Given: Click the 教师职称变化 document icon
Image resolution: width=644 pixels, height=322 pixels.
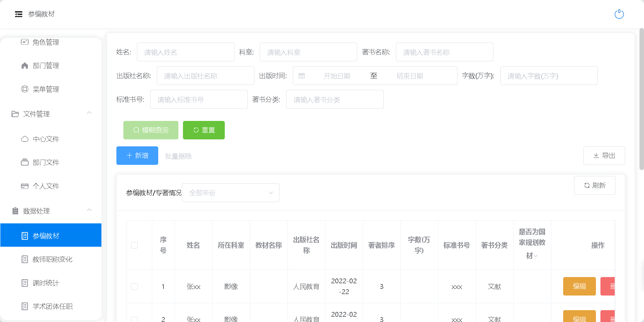Looking at the screenshot, I should 25,259.
